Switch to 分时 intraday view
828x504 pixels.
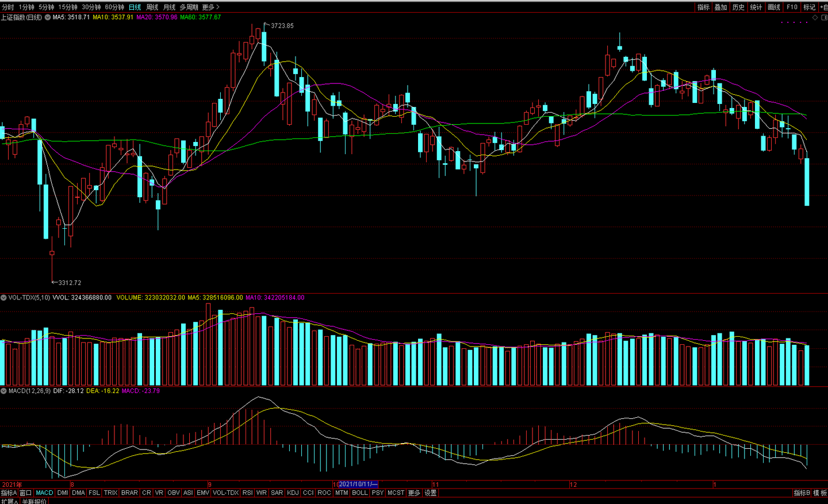point(8,7)
